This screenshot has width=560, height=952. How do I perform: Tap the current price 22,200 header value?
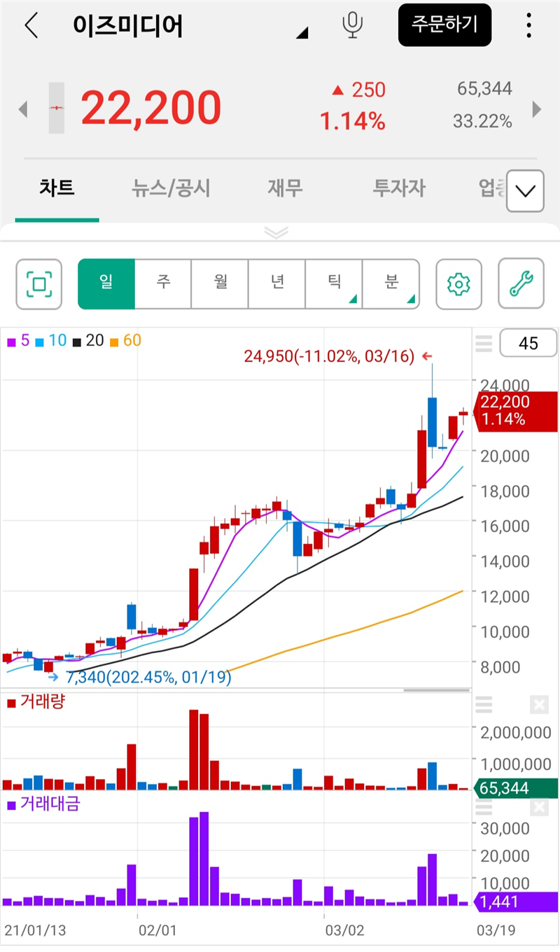(151, 108)
